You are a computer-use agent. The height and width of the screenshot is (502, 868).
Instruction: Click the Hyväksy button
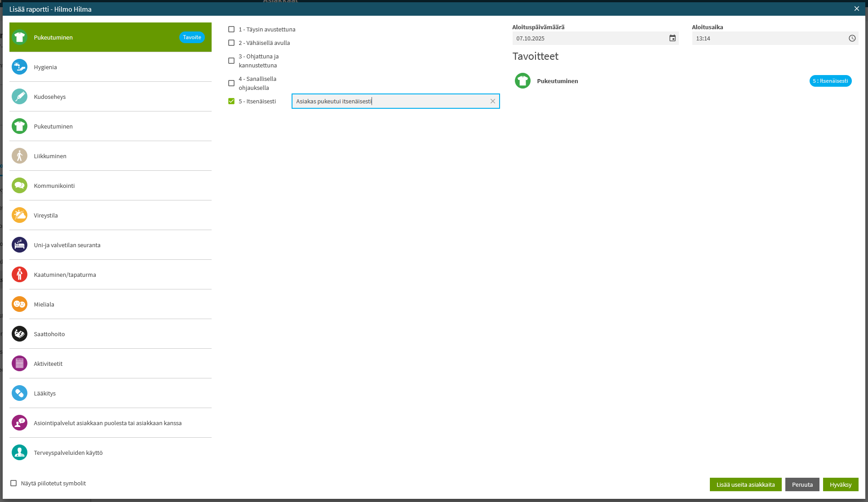point(840,484)
